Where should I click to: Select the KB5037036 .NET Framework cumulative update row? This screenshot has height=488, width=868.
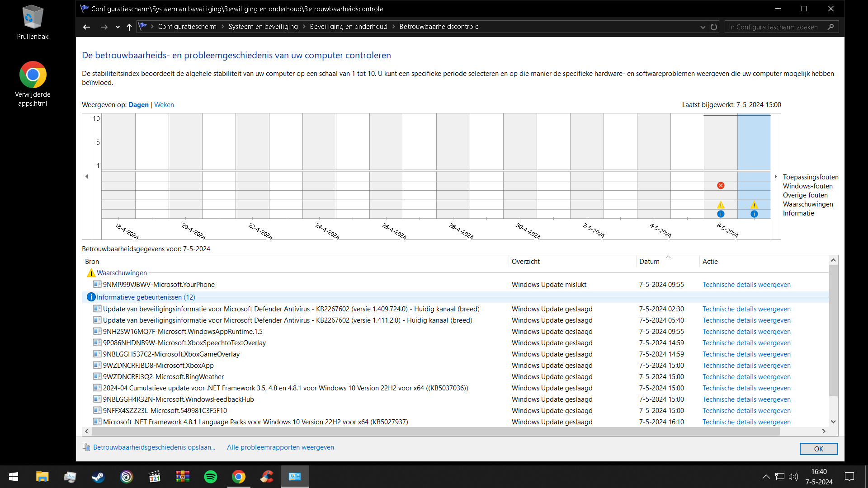456,388
